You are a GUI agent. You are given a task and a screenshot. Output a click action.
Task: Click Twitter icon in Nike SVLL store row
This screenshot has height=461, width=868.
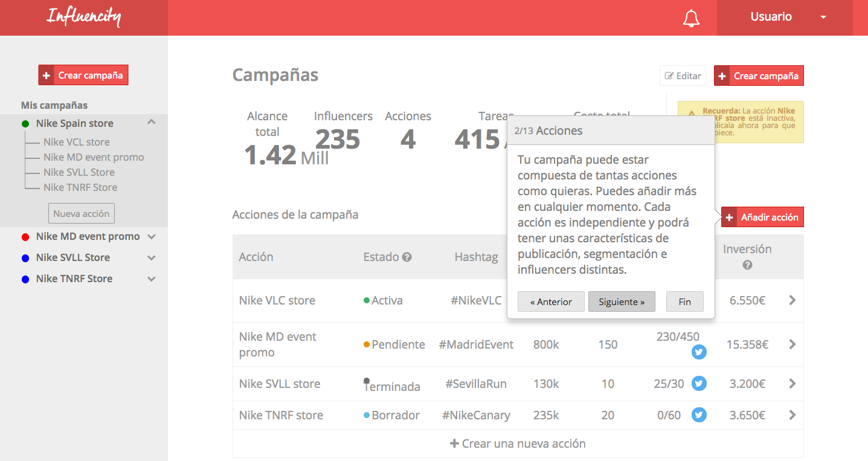(699, 384)
